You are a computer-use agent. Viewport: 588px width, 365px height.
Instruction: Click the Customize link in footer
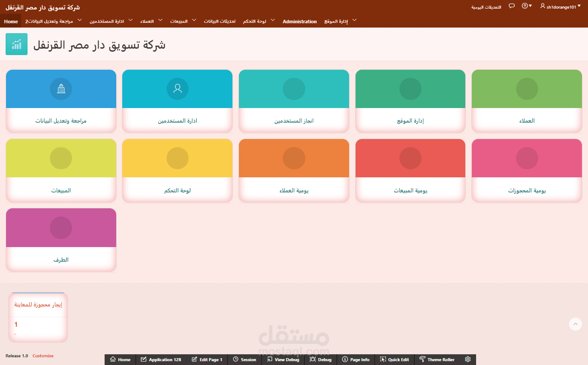click(x=43, y=356)
